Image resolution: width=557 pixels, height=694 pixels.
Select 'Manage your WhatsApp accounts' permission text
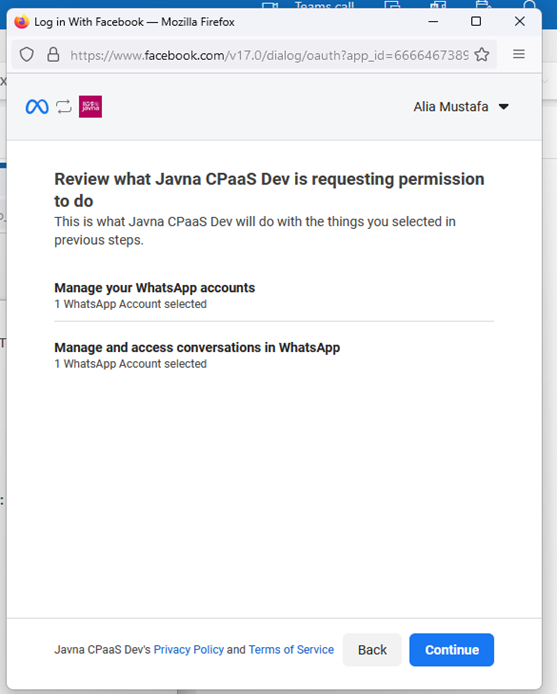click(x=155, y=288)
